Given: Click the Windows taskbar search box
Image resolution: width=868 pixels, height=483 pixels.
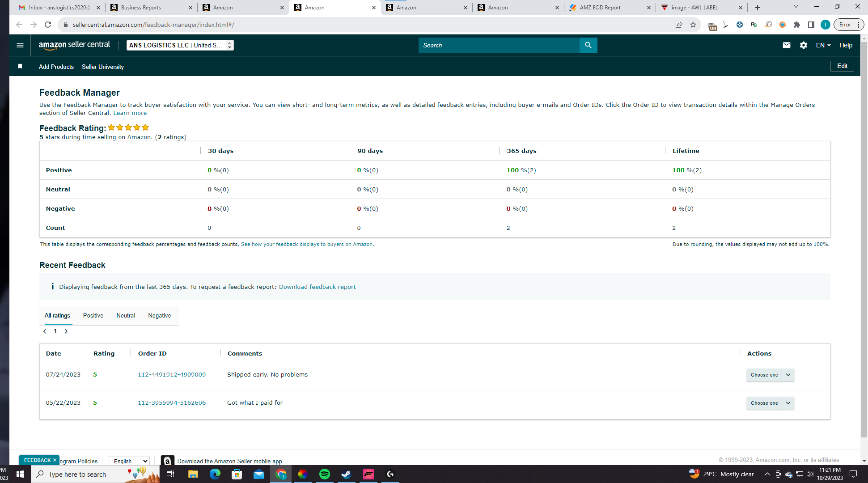Looking at the screenshot, I should (x=95, y=474).
